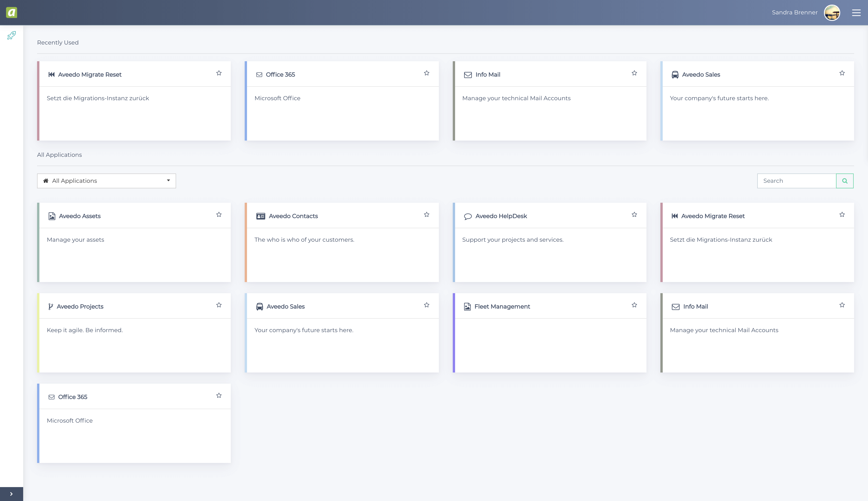The image size is (868, 501).
Task: Open Aveedo Sales title in All Applications
Action: click(286, 307)
